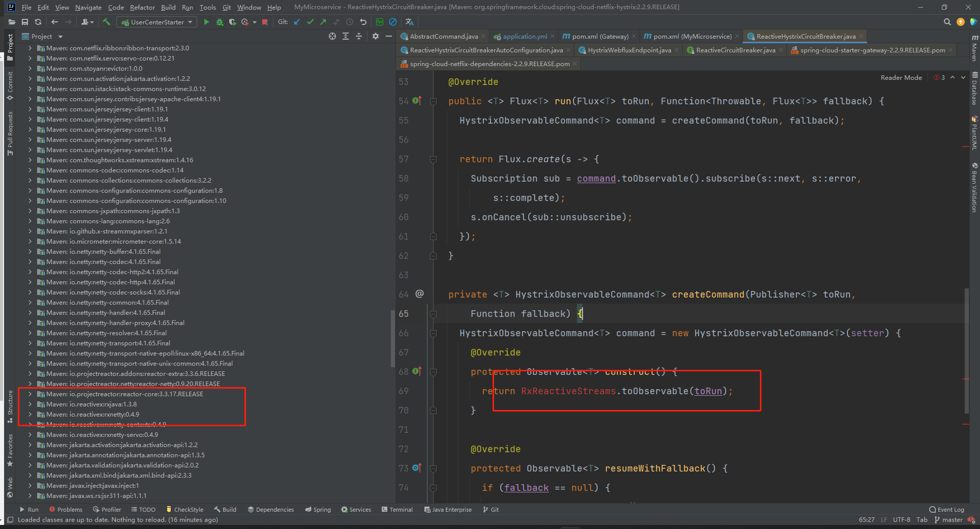Open the Terminal tool window
This screenshot has width=980, height=529.
click(397, 509)
